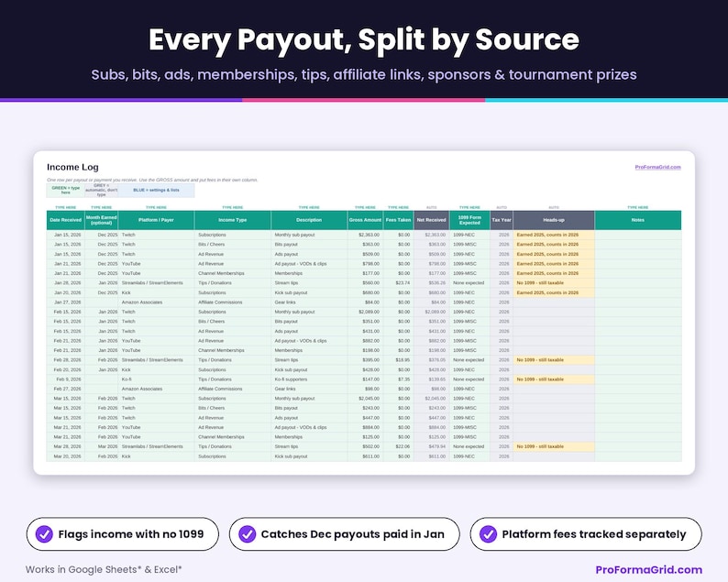Click the '$18.95' fees cell
The height and width of the screenshot is (582, 728).
point(398,360)
